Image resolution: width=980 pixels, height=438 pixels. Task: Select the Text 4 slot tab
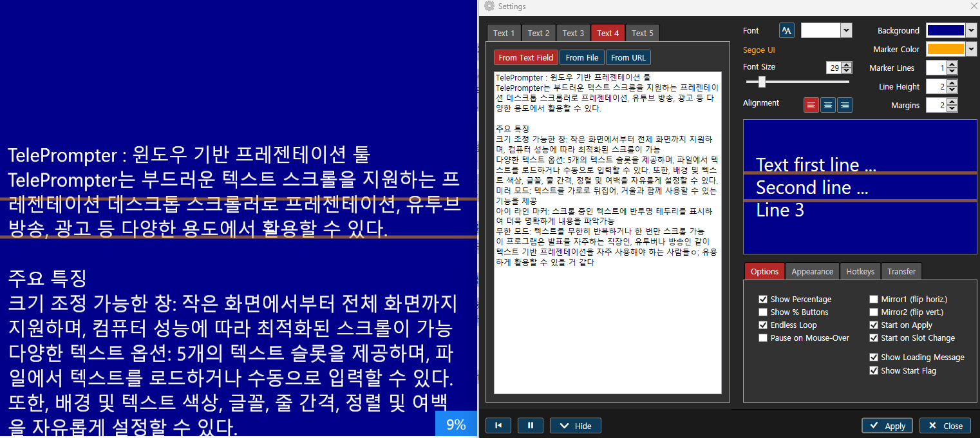pyautogui.click(x=608, y=33)
